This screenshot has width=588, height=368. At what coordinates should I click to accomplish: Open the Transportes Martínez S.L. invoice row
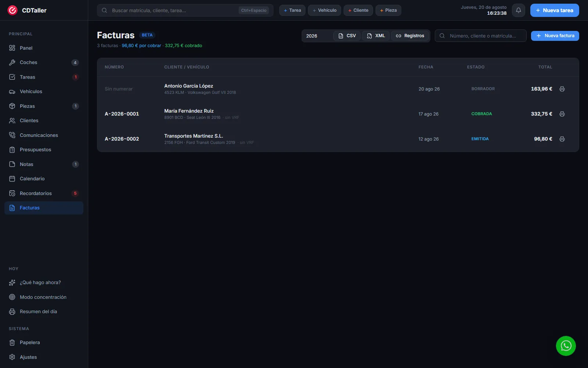[338, 139]
